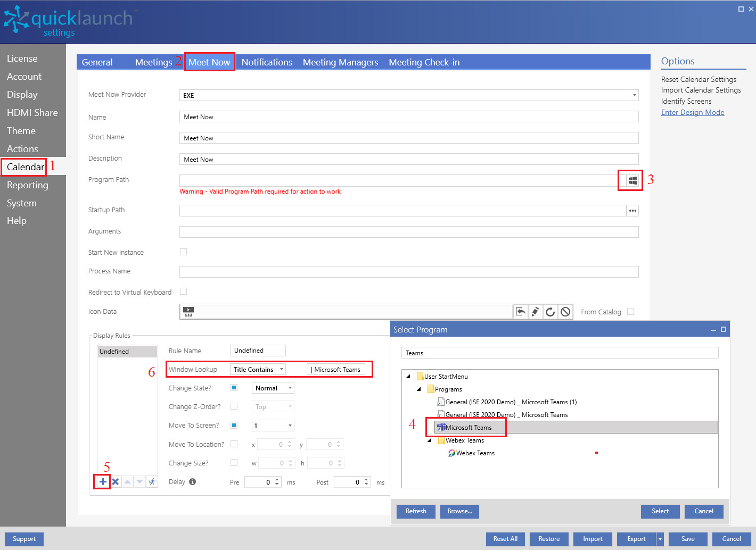Open the Export split-button arrow
Viewport: 756px width, 550px height.
tap(660, 539)
